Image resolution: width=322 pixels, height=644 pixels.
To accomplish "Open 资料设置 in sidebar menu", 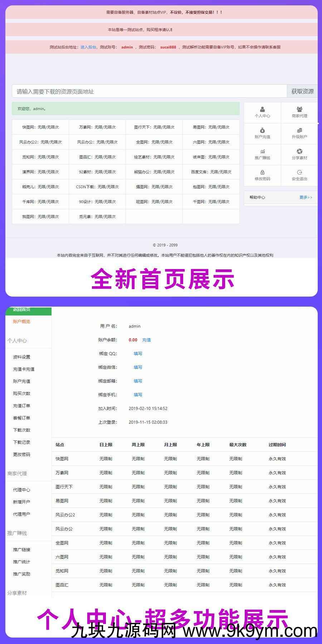I will (x=21, y=357).
